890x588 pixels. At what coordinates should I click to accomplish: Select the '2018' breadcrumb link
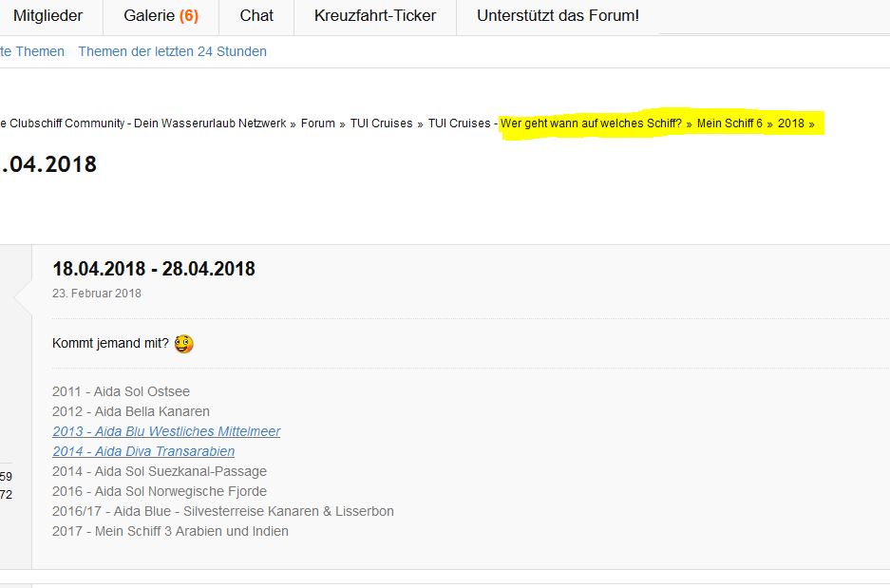point(790,123)
